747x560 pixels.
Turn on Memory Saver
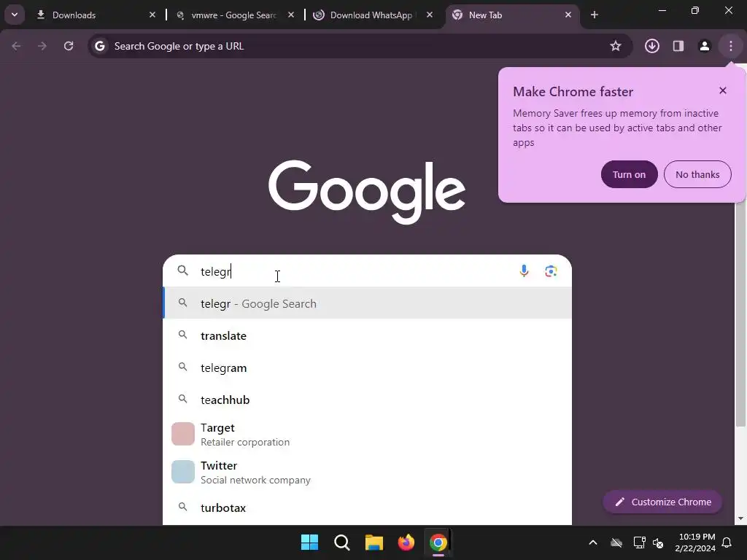(630, 174)
